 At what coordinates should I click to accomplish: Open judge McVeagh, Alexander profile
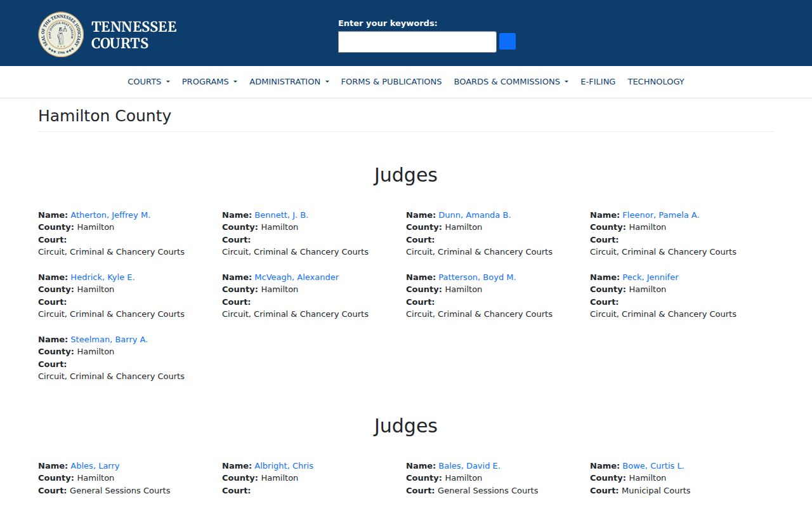pos(296,277)
